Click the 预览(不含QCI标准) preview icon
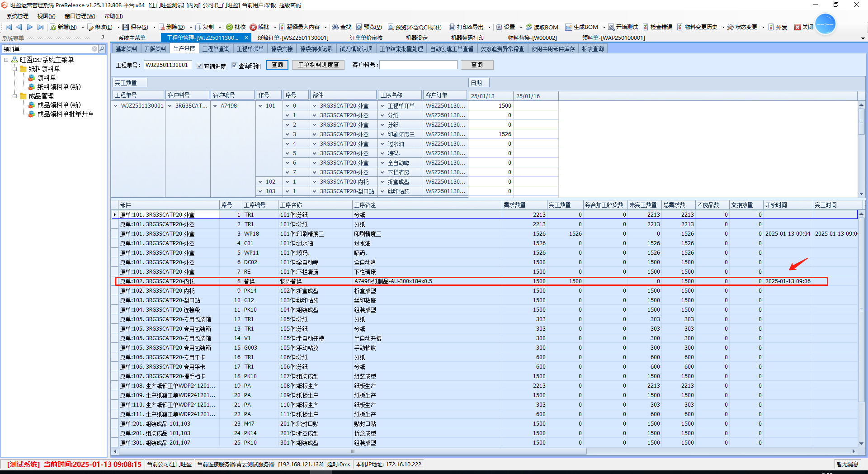Screen dimensions: 868x474 click(391, 27)
